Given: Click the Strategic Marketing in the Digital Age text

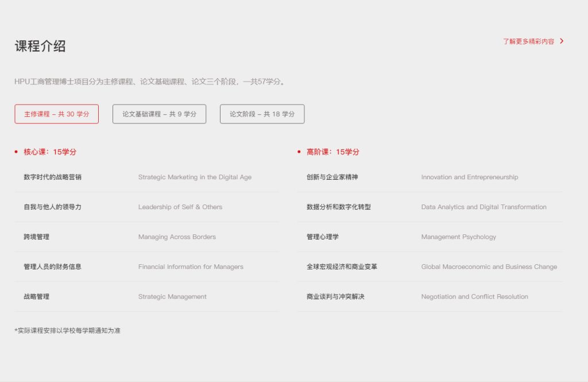Looking at the screenshot, I should (x=195, y=177).
